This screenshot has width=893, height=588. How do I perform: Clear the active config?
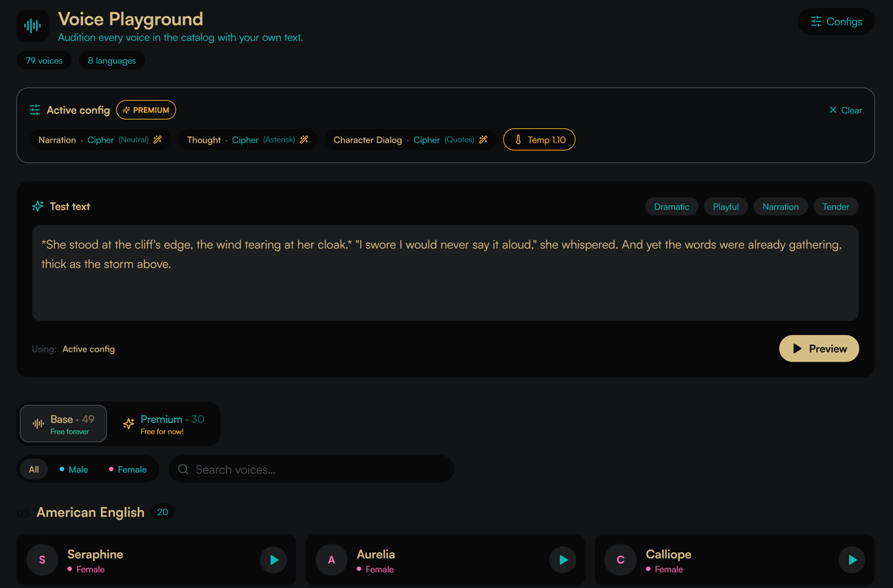(845, 110)
